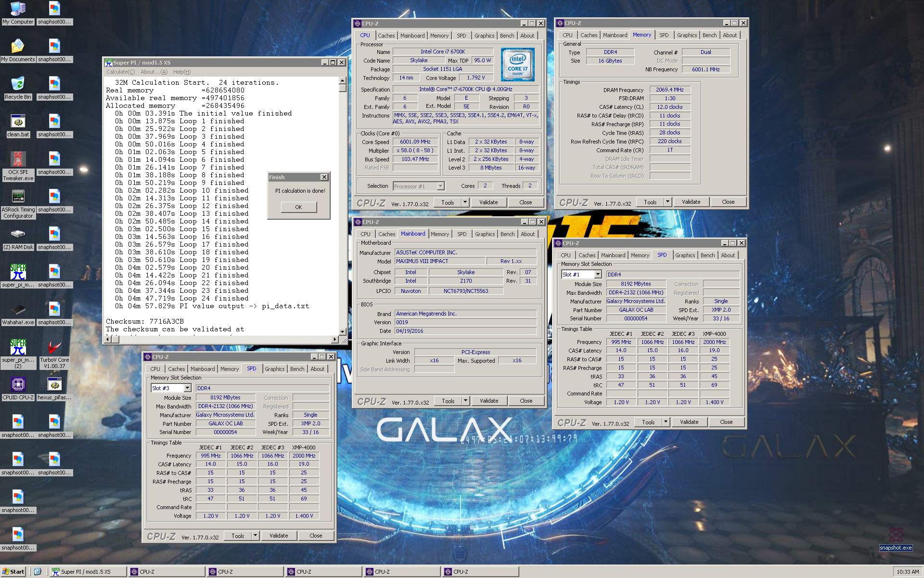Image resolution: width=924 pixels, height=578 pixels.
Task: Open Graphics tab in CPU-Z Mainboard window
Action: pyautogui.click(x=485, y=234)
